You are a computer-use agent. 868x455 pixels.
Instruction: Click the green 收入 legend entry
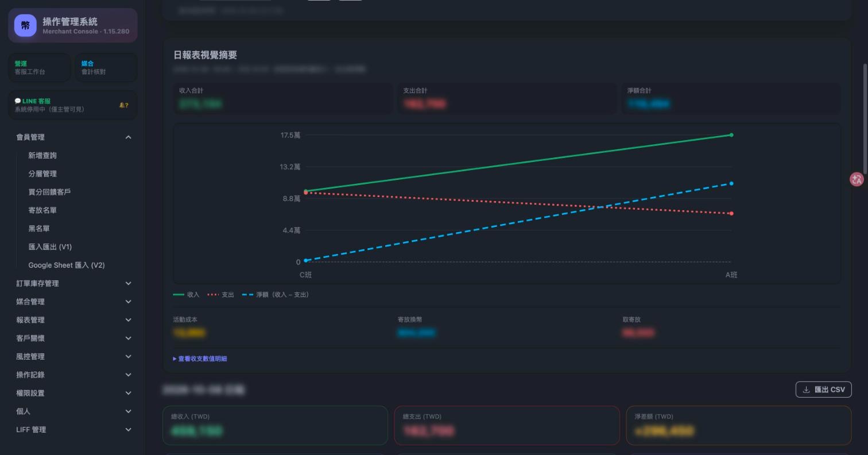coord(186,295)
